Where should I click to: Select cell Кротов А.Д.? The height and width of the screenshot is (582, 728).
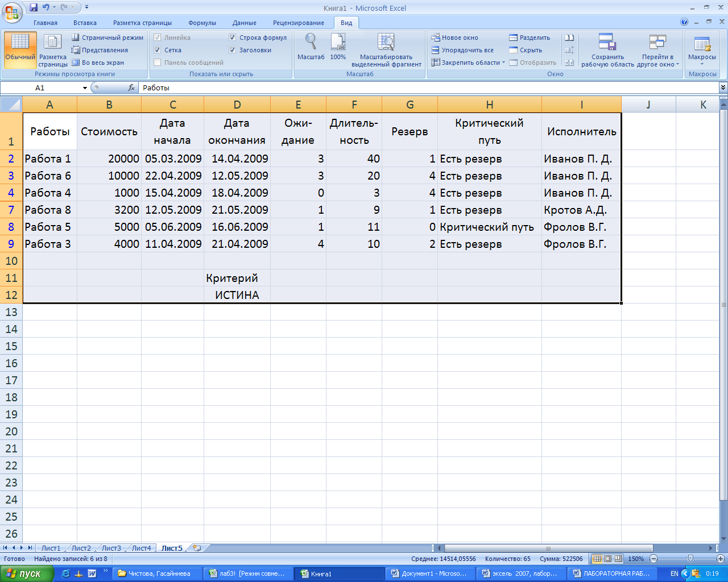click(x=581, y=210)
